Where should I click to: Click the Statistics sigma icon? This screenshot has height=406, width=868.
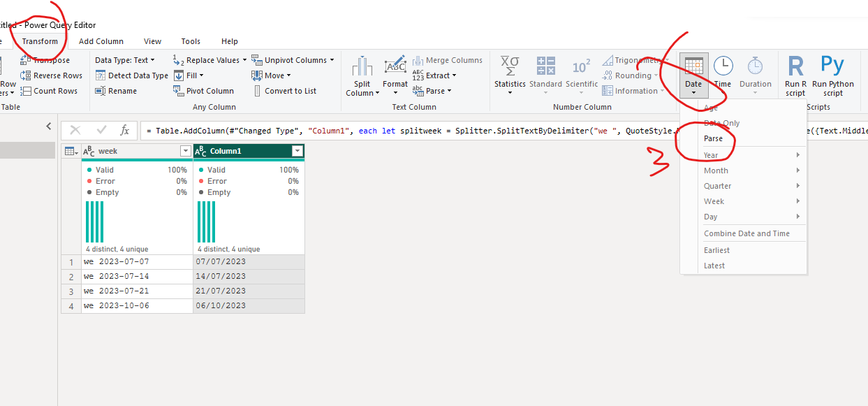[510, 66]
